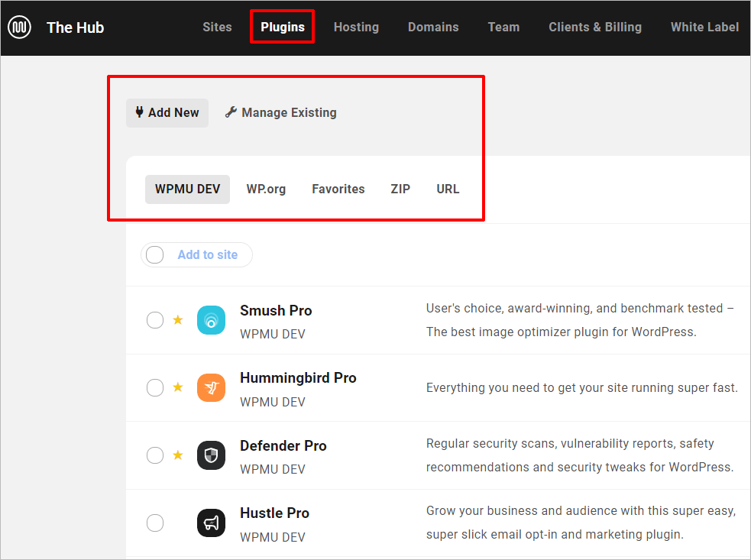Click The Hub logo icon
This screenshot has height=560, width=751.
tap(19, 27)
